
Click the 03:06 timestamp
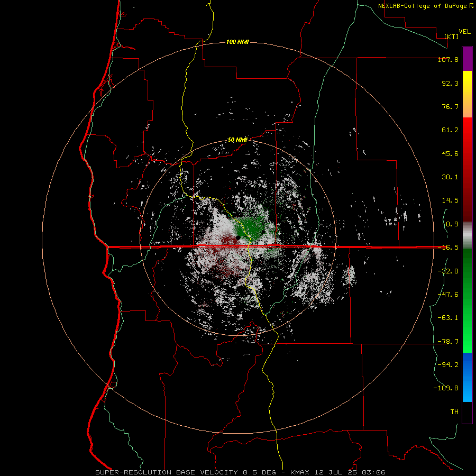pos(375,472)
